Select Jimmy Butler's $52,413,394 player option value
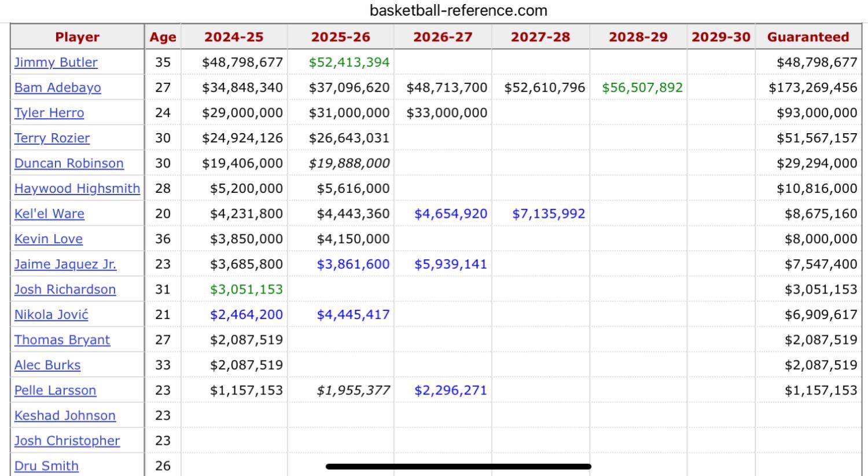 (349, 63)
